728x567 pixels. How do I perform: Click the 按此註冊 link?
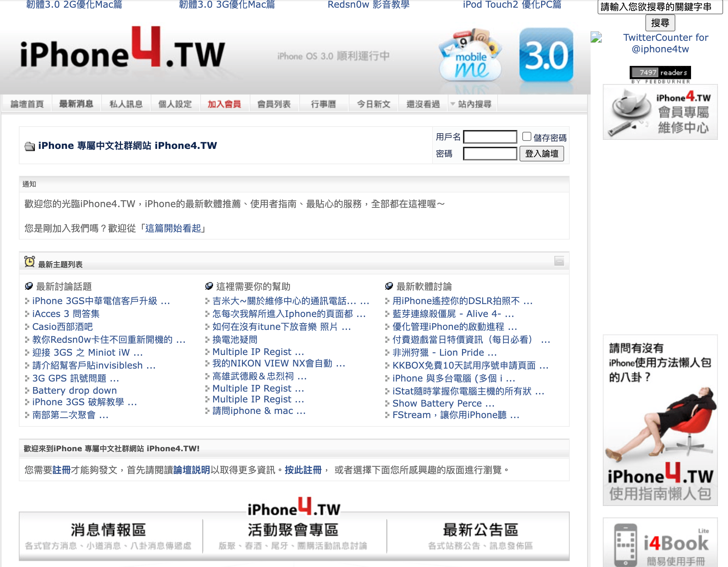[303, 470]
